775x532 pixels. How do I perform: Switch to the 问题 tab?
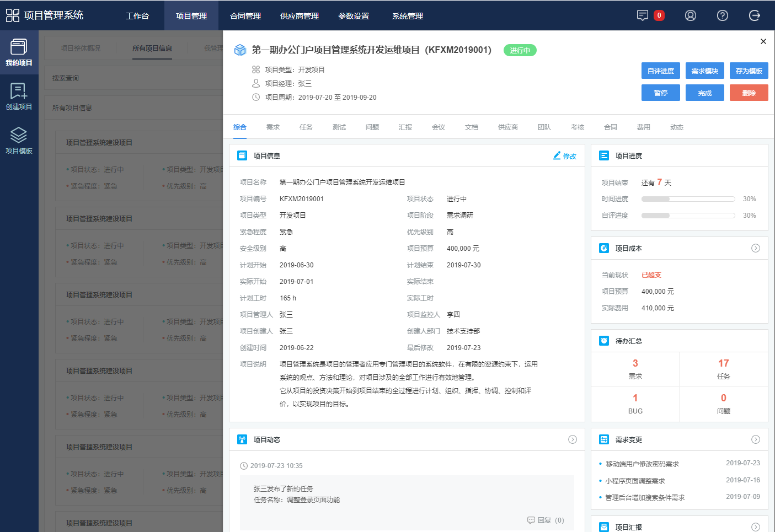(372, 127)
